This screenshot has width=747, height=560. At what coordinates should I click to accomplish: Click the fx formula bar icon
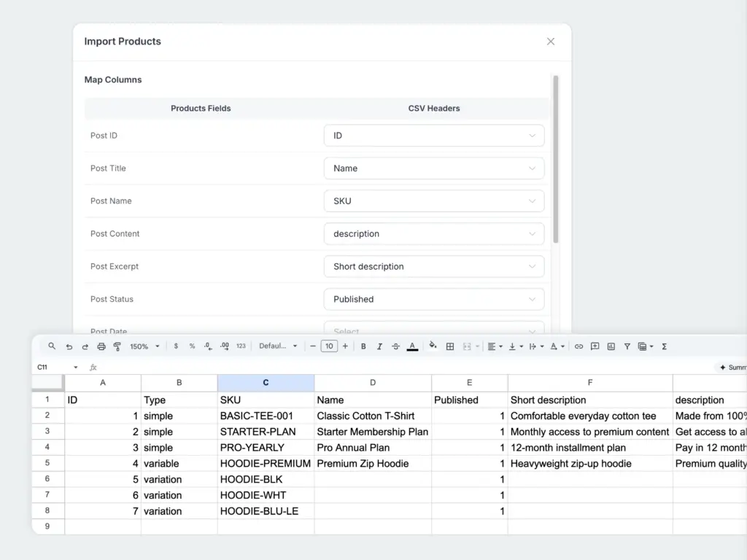pos(93,367)
